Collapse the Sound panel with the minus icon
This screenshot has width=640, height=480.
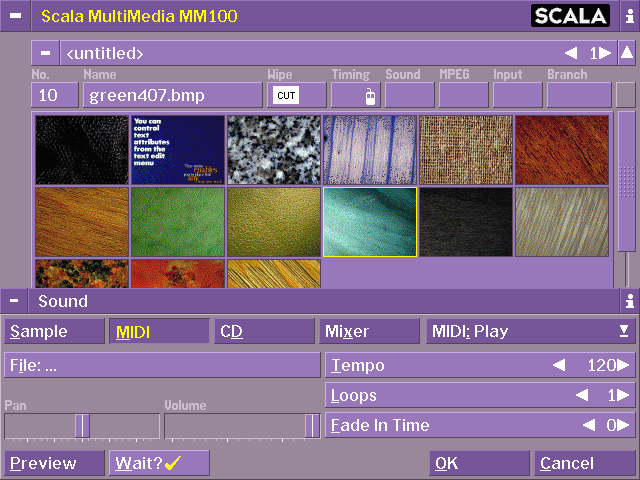click(14, 301)
